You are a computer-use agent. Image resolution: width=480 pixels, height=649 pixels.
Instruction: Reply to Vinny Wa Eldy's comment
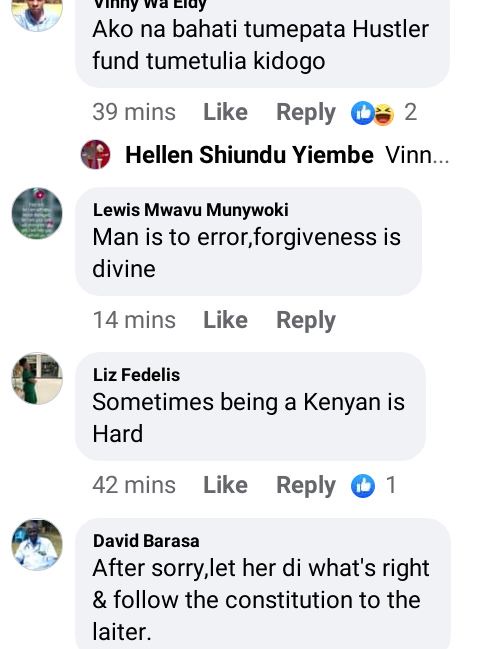pos(306,113)
